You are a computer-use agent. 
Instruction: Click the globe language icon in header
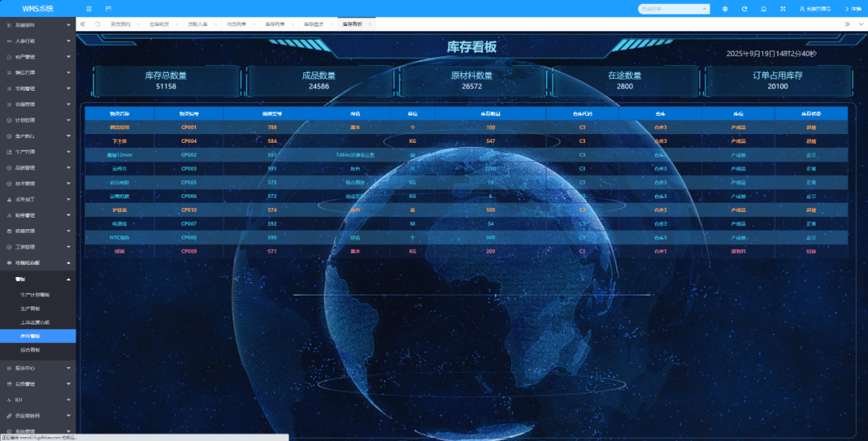point(725,9)
